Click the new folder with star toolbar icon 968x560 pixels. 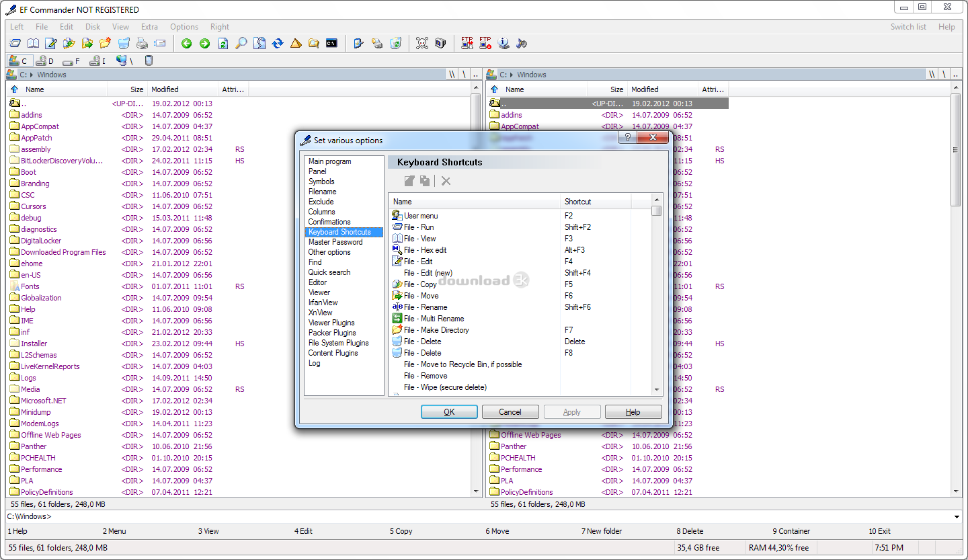[105, 43]
